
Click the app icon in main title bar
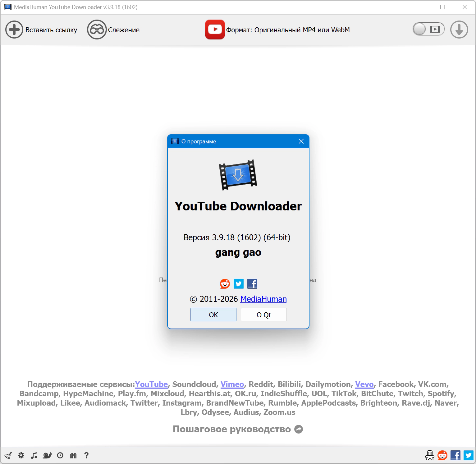click(x=8, y=7)
